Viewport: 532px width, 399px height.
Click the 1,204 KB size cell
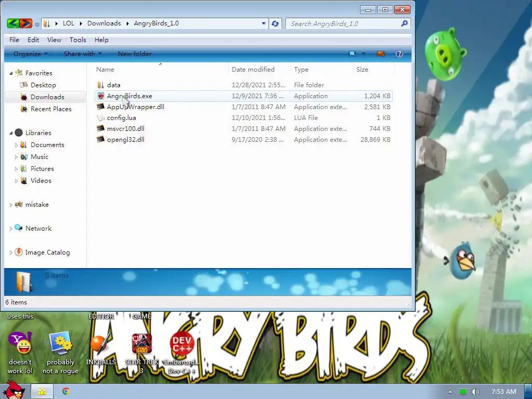tap(377, 96)
